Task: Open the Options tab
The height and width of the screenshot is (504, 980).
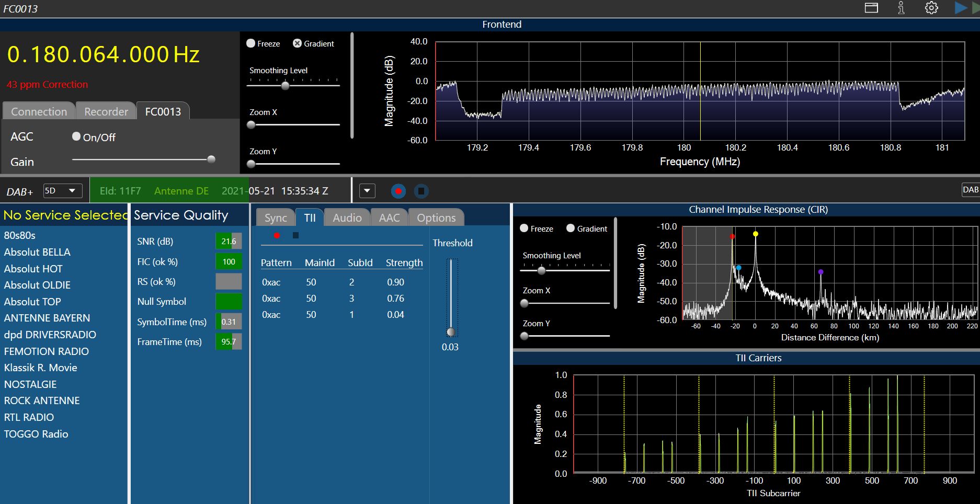Action: (436, 217)
